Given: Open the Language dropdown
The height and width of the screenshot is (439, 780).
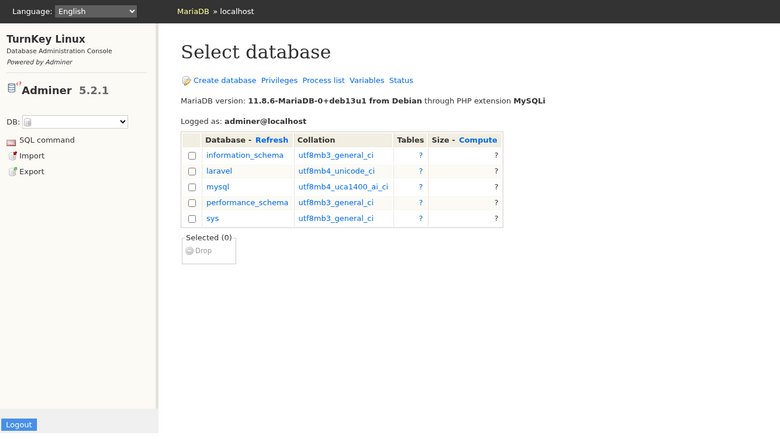Looking at the screenshot, I should (x=96, y=11).
